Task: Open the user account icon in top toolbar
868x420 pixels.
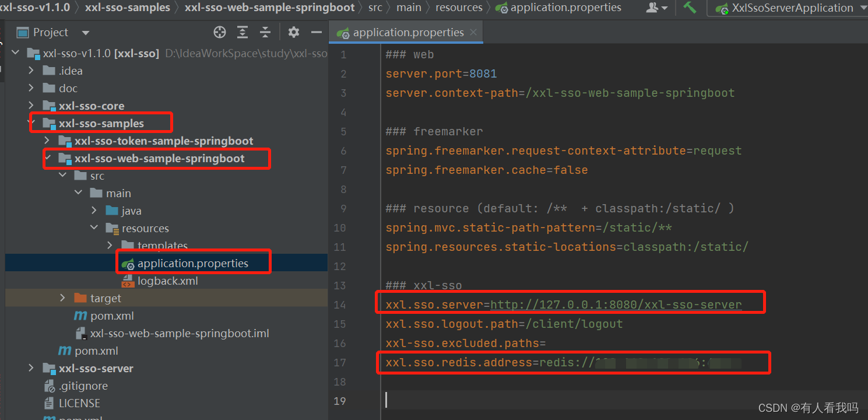Action: [657, 8]
